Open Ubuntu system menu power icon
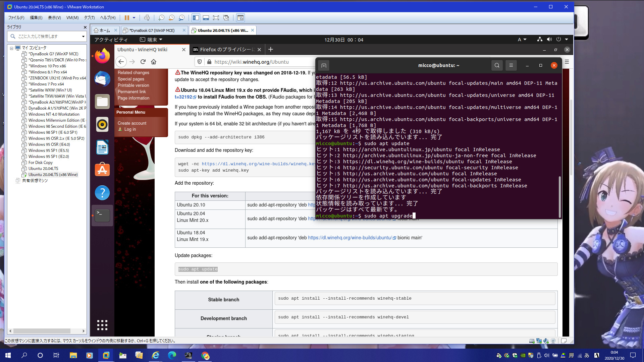This screenshot has width=644, height=362. (558, 39)
